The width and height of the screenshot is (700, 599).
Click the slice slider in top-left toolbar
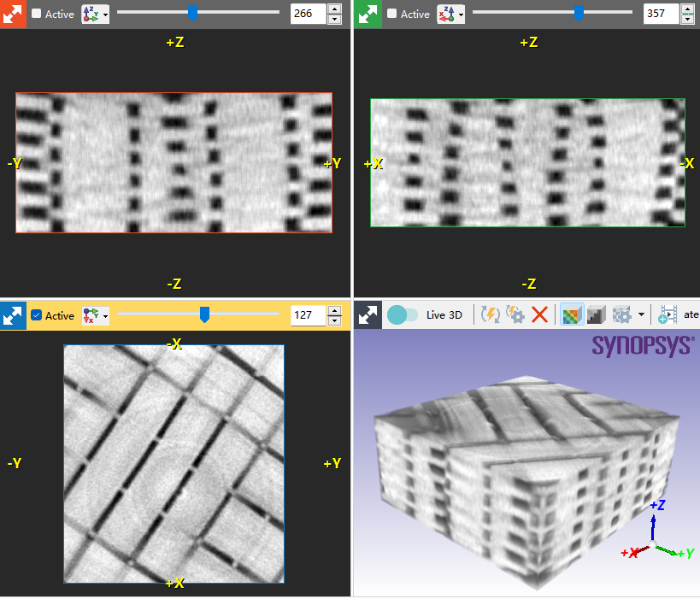pos(192,14)
